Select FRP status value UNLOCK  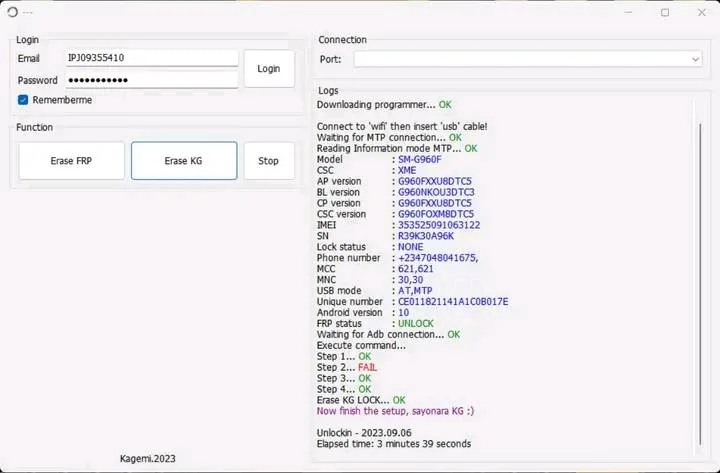click(x=416, y=324)
